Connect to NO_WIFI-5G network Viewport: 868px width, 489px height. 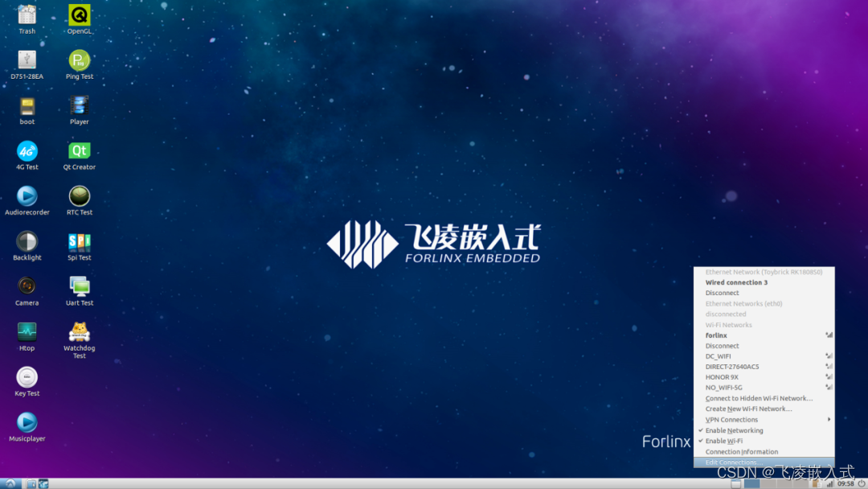coord(764,388)
